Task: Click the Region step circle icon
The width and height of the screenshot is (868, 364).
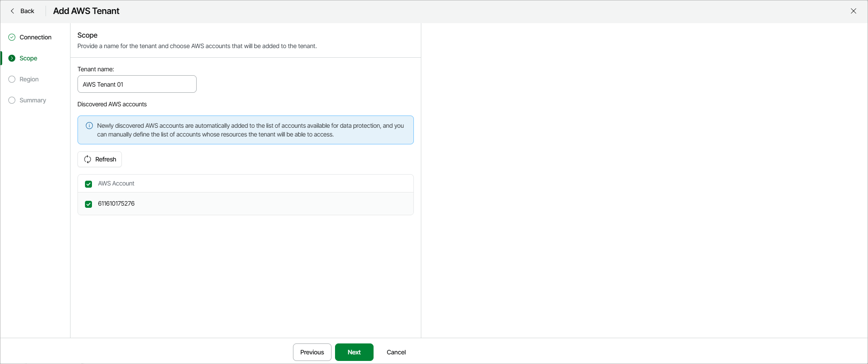Action: [x=12, y=79]
